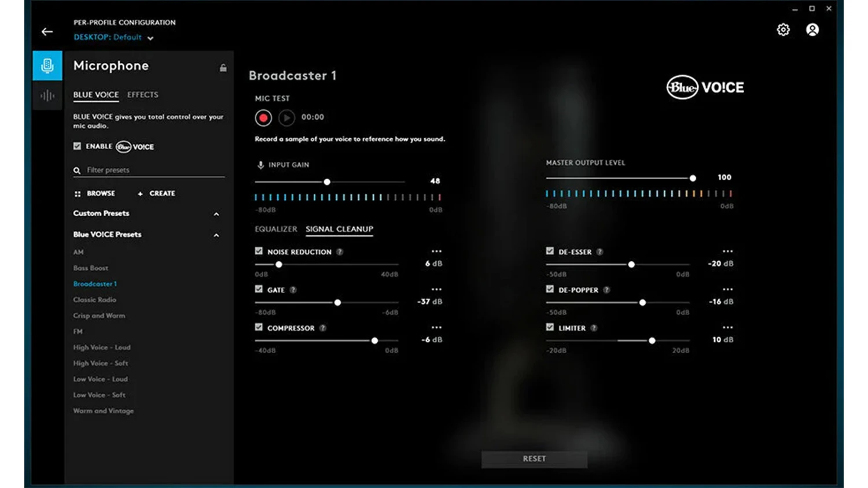Open De-Popper help question mark
This screenshot has width=868, height=488.
(606, 290)
